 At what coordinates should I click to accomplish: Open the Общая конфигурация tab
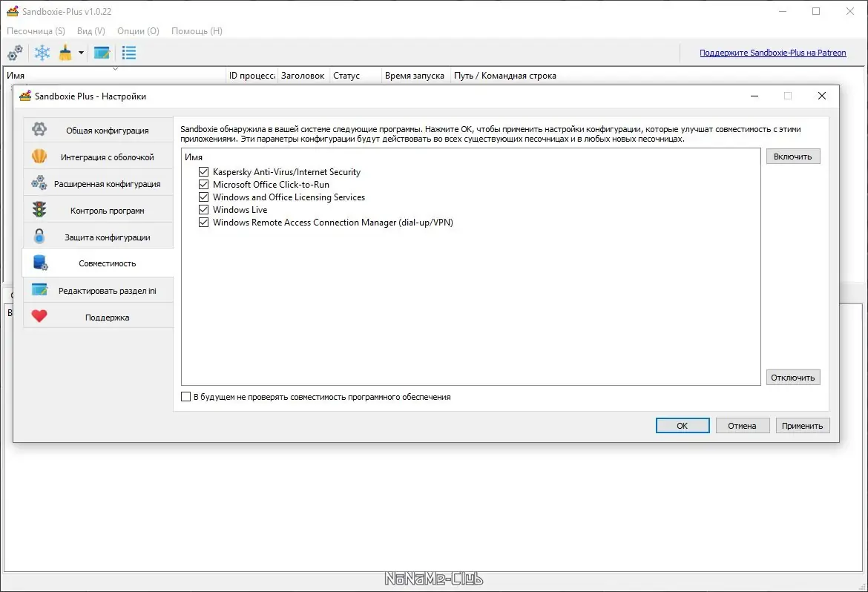99,130
